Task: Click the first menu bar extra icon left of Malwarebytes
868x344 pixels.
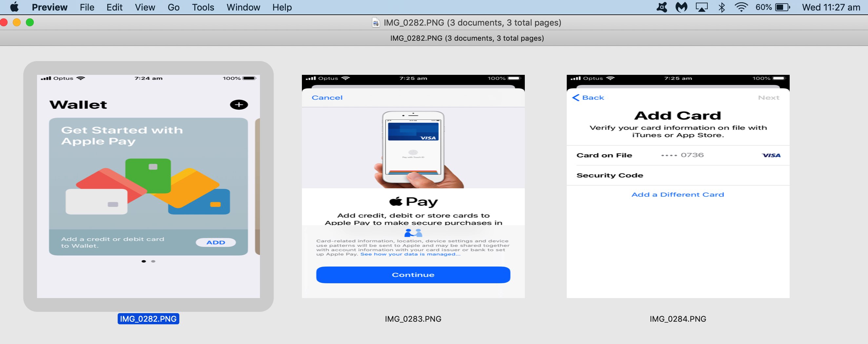Action: pos(662,7)
